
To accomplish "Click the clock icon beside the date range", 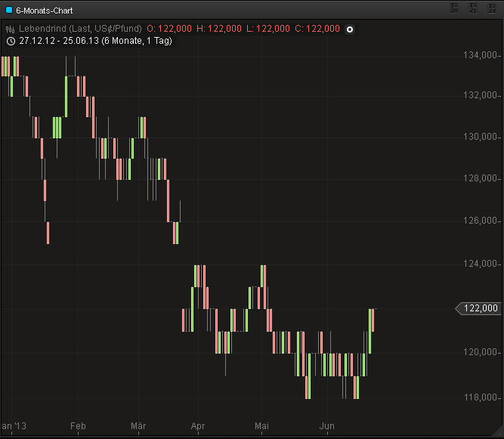I will pos(10,41).
